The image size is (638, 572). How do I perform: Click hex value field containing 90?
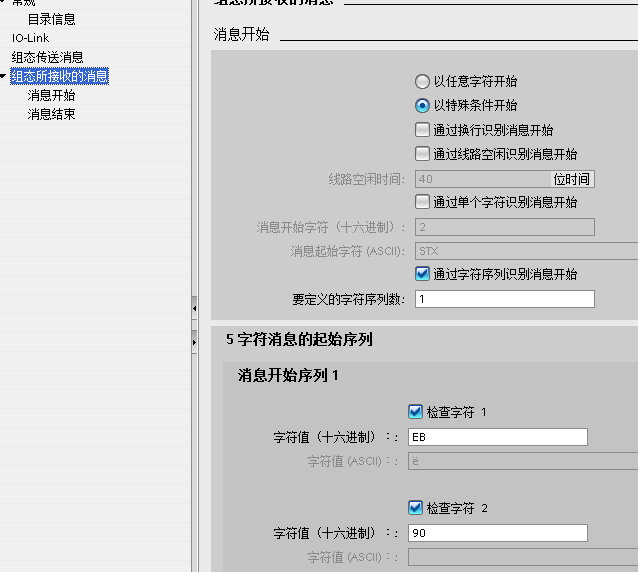pos(498,533)
